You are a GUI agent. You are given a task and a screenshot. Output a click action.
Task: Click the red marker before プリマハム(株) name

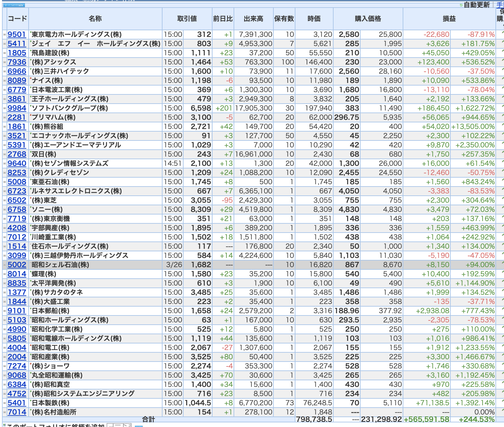(x=31, y=115)
